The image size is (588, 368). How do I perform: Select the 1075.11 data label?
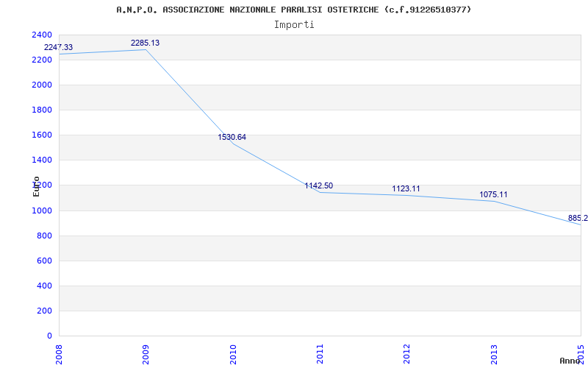(493, 194)
